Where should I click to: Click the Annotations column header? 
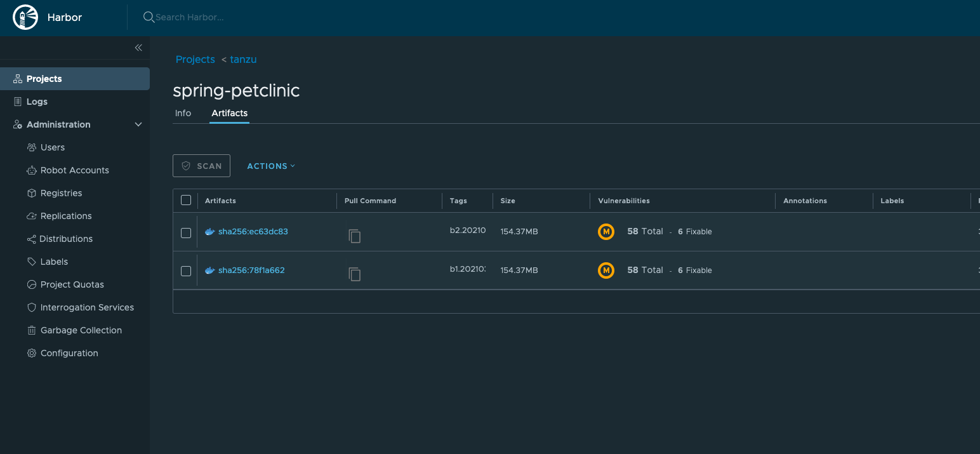click(805, 201)
